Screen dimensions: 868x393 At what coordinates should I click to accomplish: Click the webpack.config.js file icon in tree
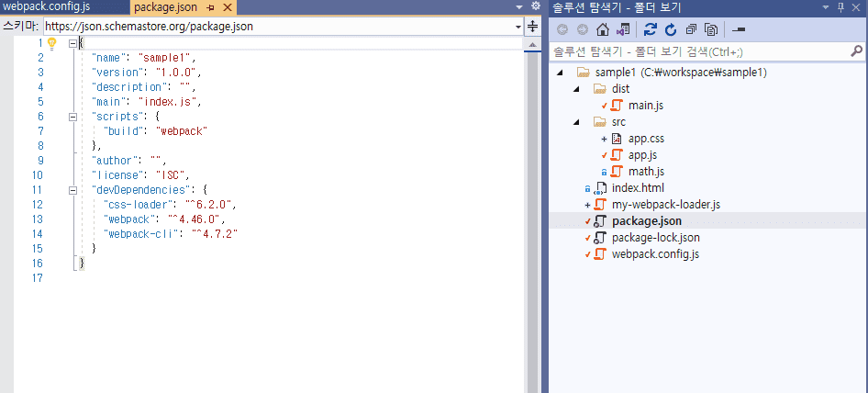600,254
